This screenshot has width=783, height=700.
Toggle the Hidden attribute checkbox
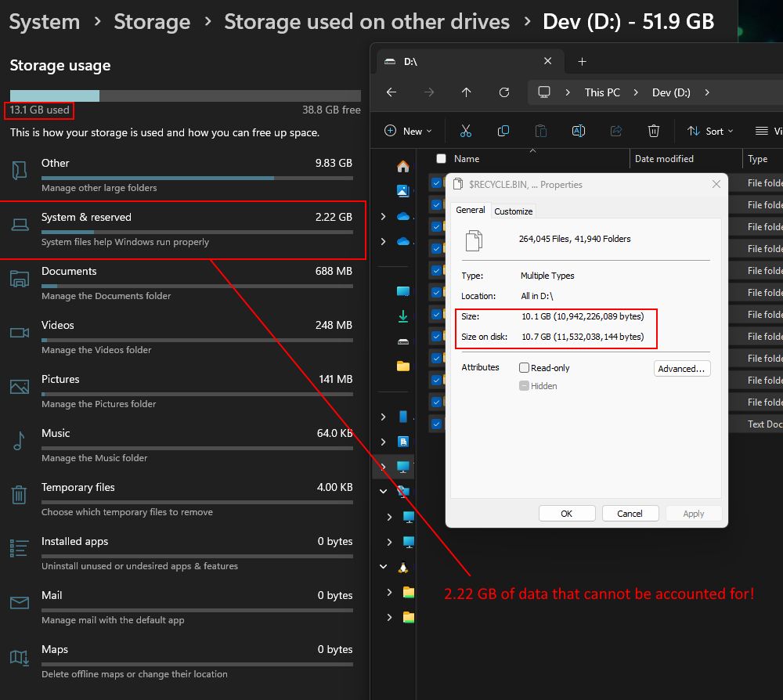pos(525,385)
